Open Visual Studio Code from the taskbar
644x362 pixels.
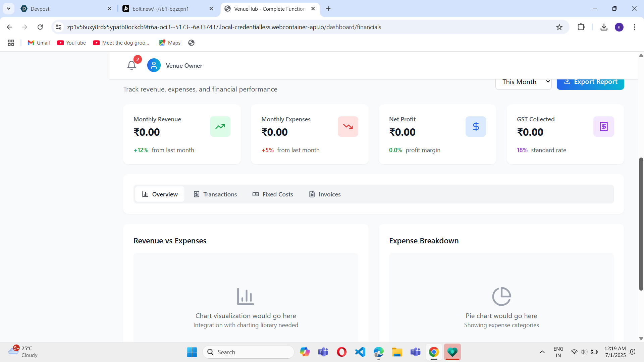pyautogui.click(x=360, y=352)
